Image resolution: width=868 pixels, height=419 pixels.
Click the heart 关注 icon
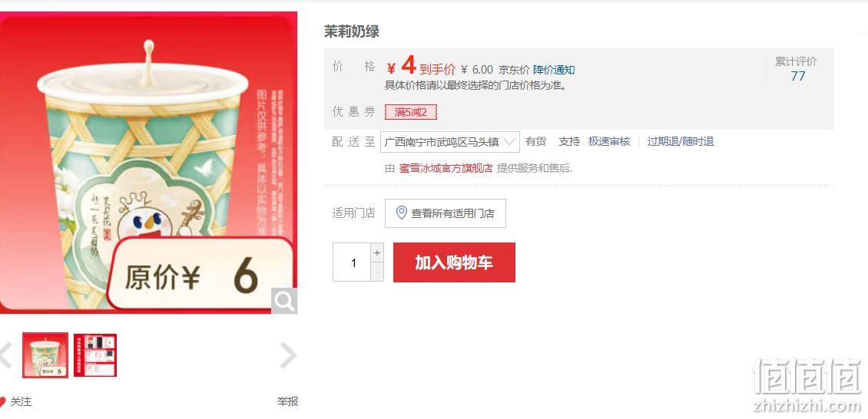click(2, 402)
